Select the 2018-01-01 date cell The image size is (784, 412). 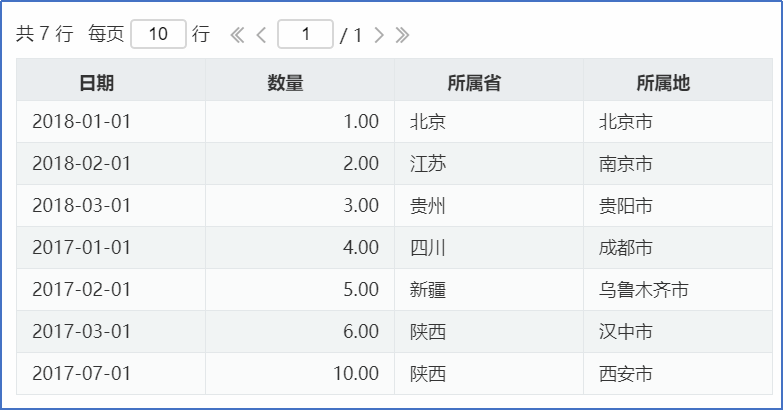111,122
